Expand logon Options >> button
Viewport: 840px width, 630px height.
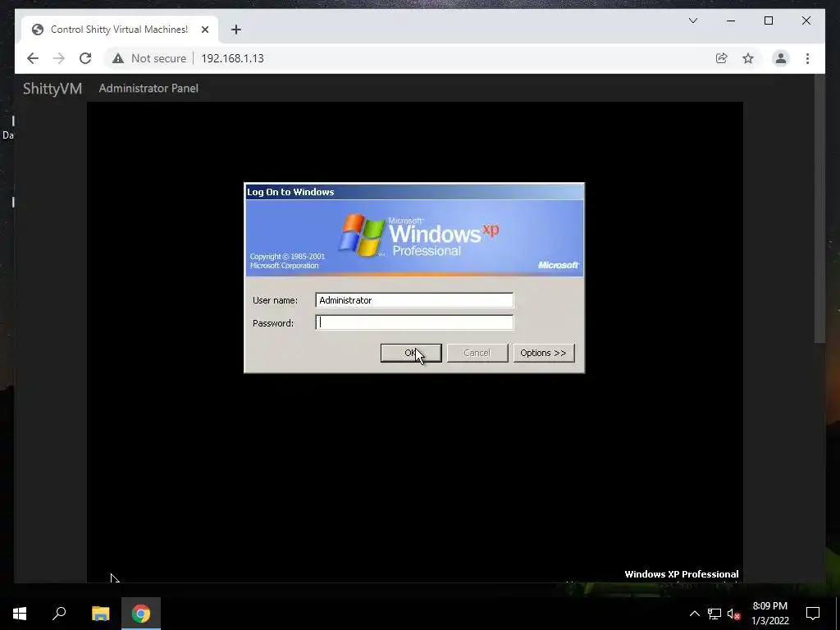pos(544,353)
